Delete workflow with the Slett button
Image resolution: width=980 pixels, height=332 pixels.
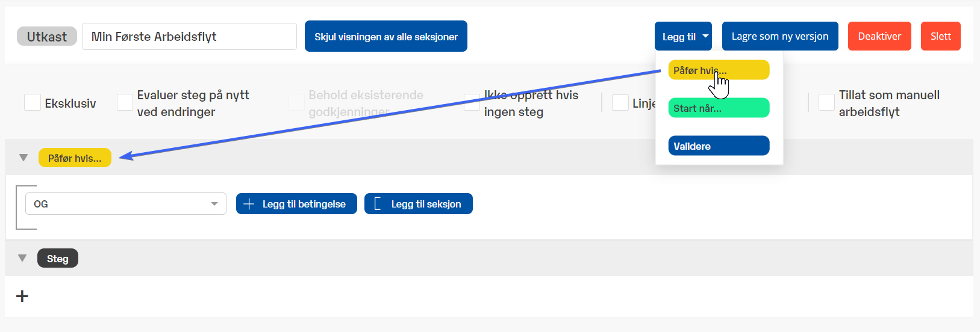point(940,37)
